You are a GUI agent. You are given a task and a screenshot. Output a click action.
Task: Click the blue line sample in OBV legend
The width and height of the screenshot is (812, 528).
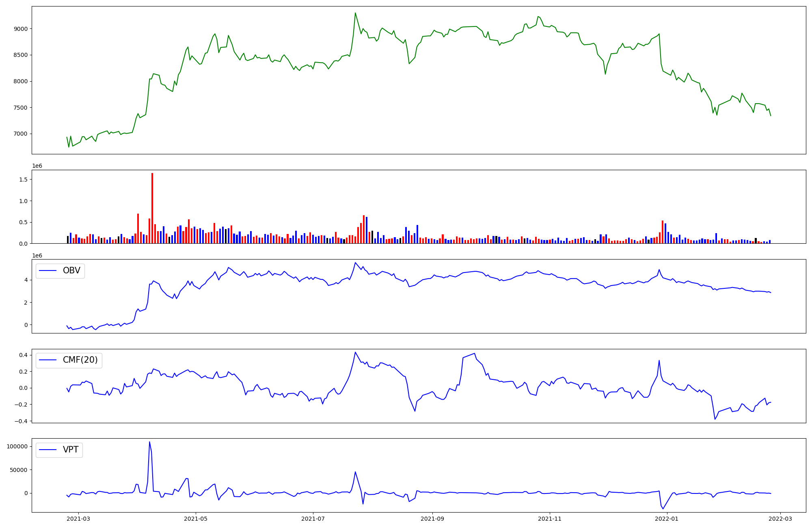(48, 271)
